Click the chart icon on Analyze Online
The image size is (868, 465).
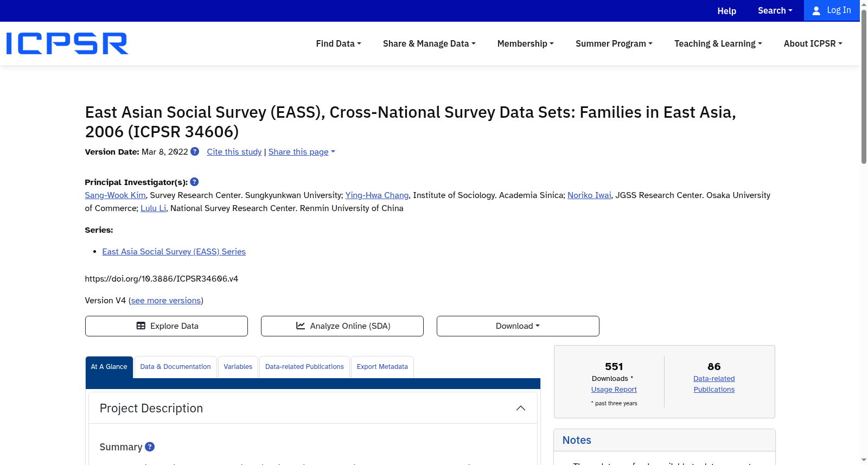301,326
